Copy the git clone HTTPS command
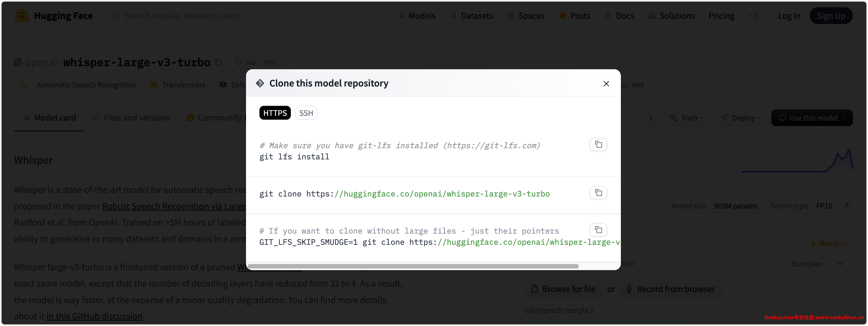Viewport: 868px width, 326px height. click(x=598, y=193)
